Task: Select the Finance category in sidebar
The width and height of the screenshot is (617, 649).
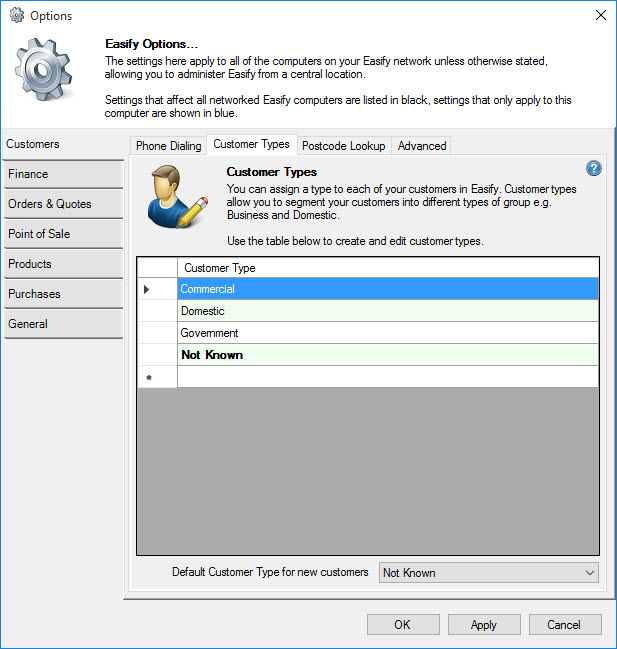Action: click(x=62, y=174)
